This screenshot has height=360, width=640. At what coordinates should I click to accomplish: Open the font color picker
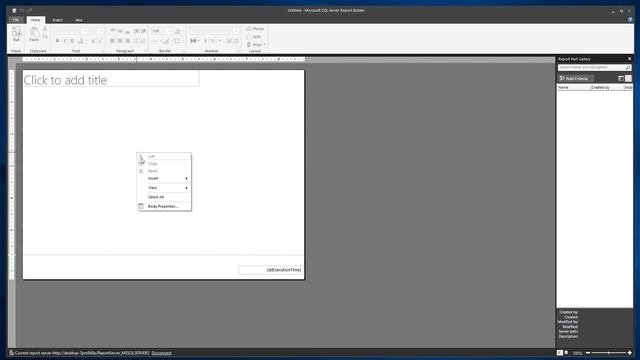tap(81, 41)
